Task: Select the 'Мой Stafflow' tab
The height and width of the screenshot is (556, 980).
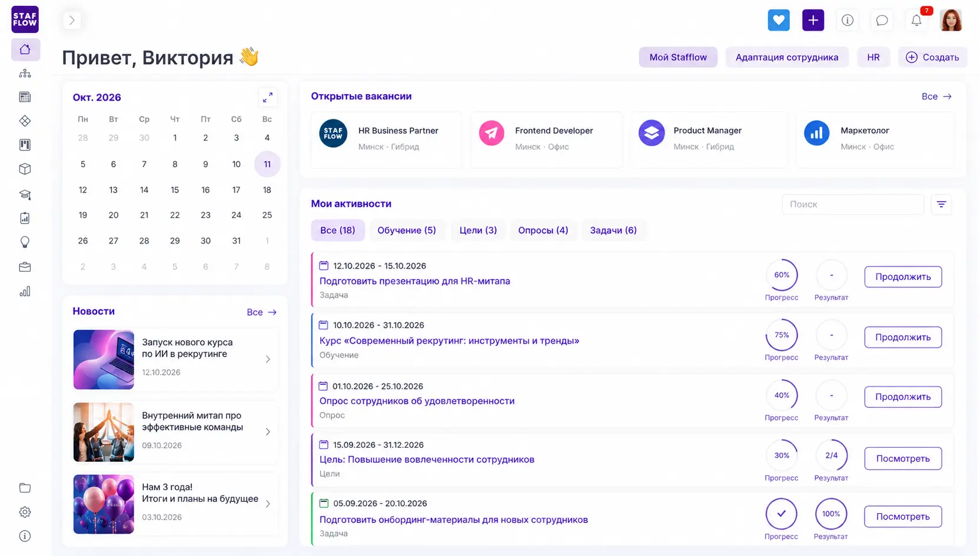Action: (678, 57)
